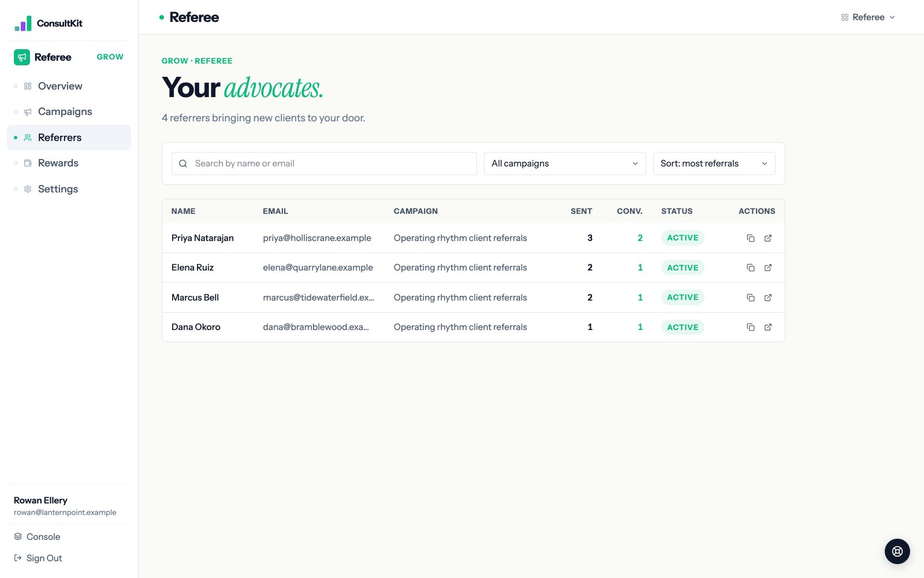Focus the Search by name or email field

click(324, 164)
